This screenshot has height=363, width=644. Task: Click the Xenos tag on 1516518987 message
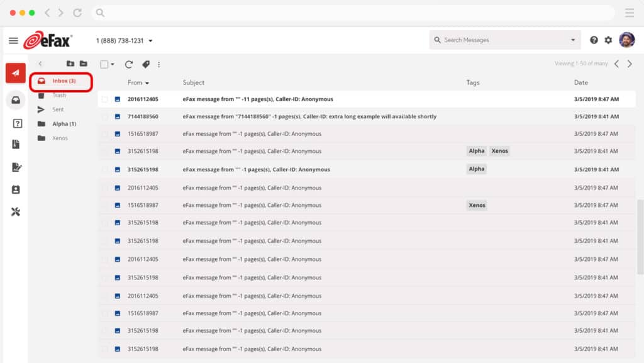click(477, 205)
